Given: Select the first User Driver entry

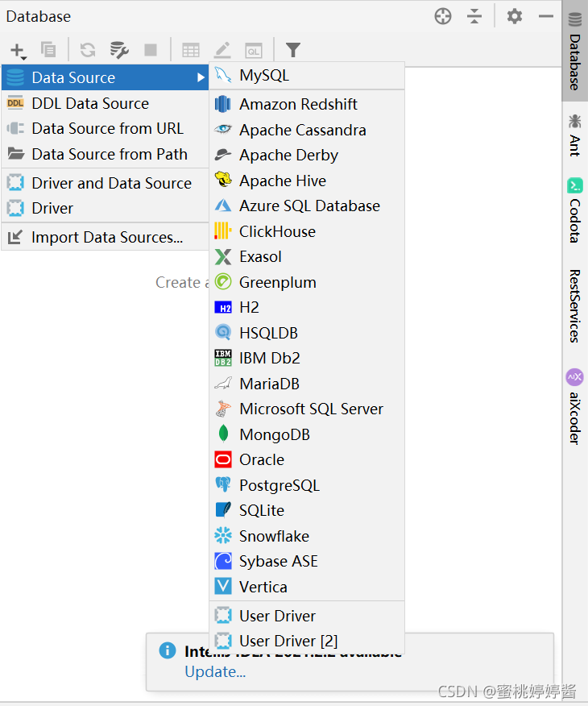Looking at the screenshot, I should [x=307, y=616].
